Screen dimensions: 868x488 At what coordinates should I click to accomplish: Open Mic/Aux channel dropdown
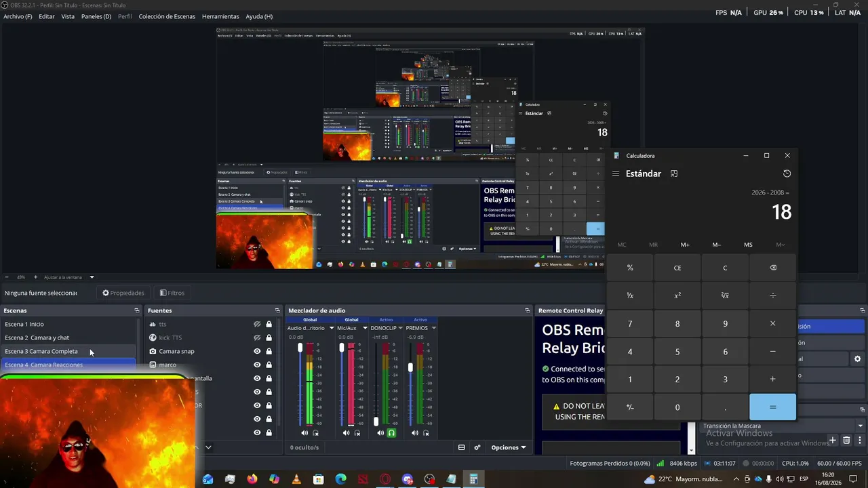click(366, 328)
